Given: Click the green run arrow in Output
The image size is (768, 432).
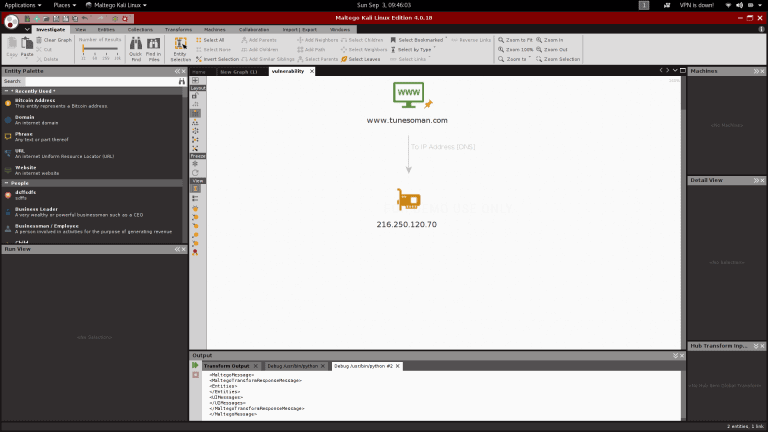Looking at the screenshot, I should tap(195, 365).
